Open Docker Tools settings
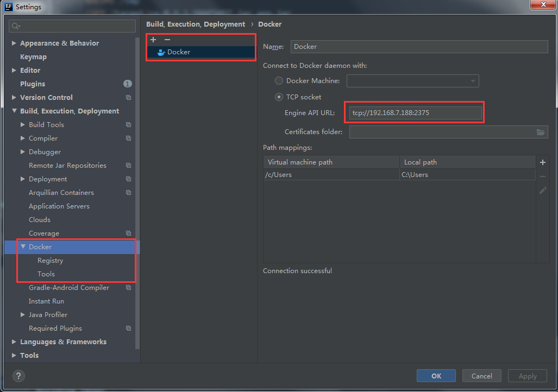This screenshot has width=558, height=392. click(x=46, y=274)
